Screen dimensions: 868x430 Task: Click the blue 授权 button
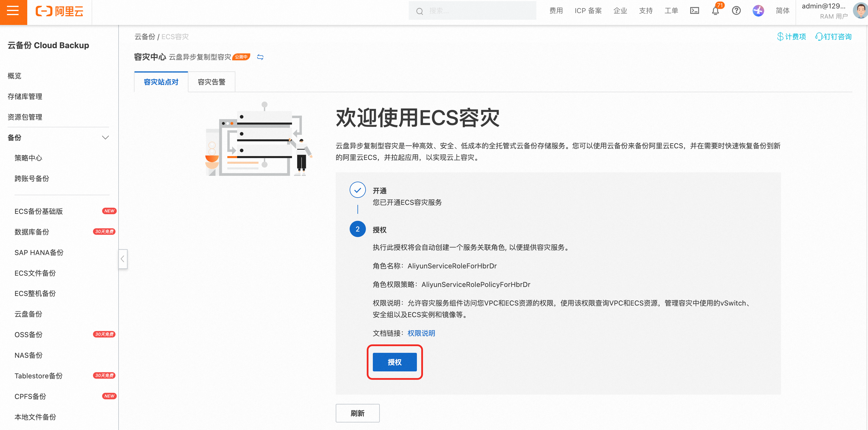[395, 362]
